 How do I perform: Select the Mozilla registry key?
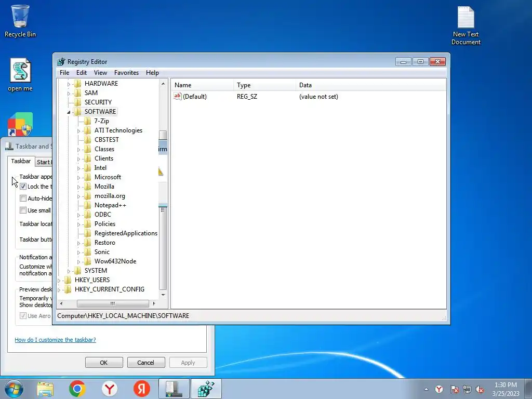tap(104, 187)
